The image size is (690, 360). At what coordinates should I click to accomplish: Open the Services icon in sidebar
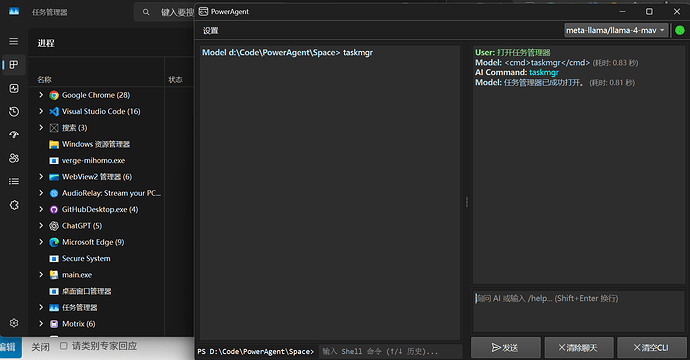click(x=14, y=205)
